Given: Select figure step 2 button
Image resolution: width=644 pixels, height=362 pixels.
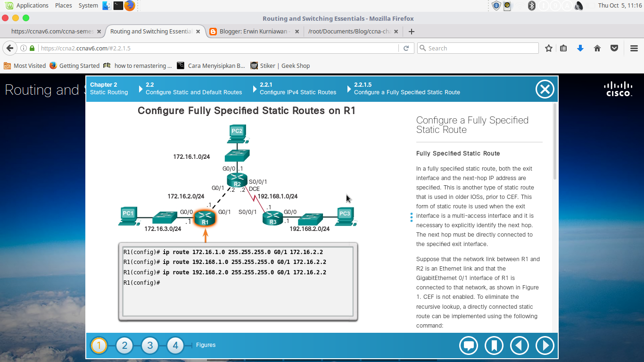Looking at the screenshot, I should (x=124, y=345).
